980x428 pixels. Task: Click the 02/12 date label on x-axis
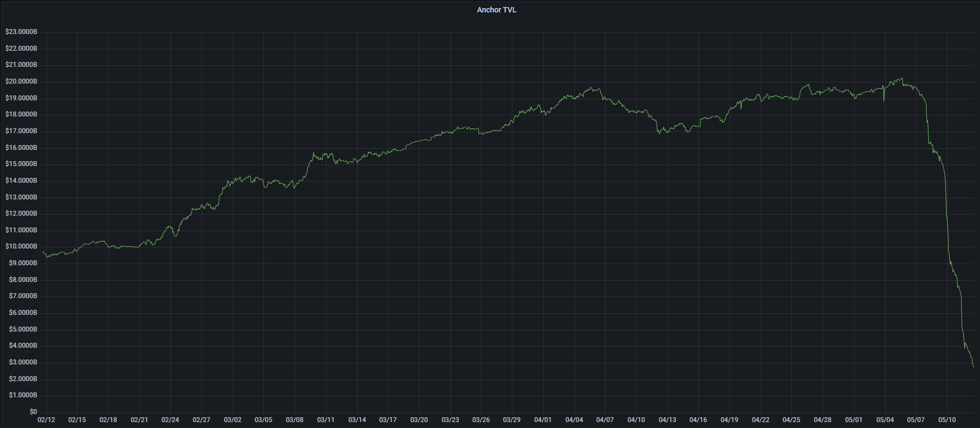point(46,419)
